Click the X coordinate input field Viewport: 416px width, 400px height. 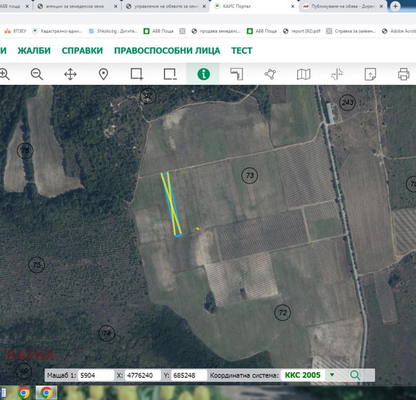pos(143,375)
